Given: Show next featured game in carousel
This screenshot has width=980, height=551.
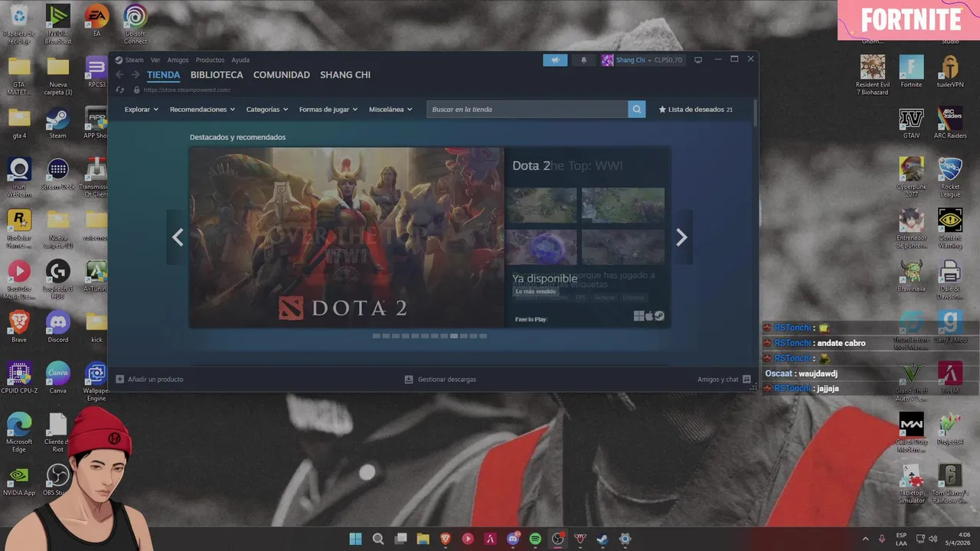Looking at the screenshot, I should tap(681, 237).
